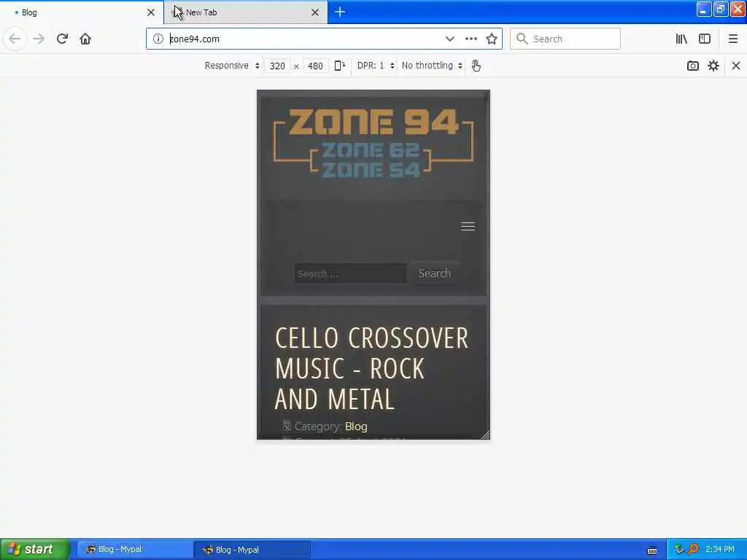Open the DPR device pixel ratio dropdown
The width and height of the screenshot is (747, 560).
(376, 65)
